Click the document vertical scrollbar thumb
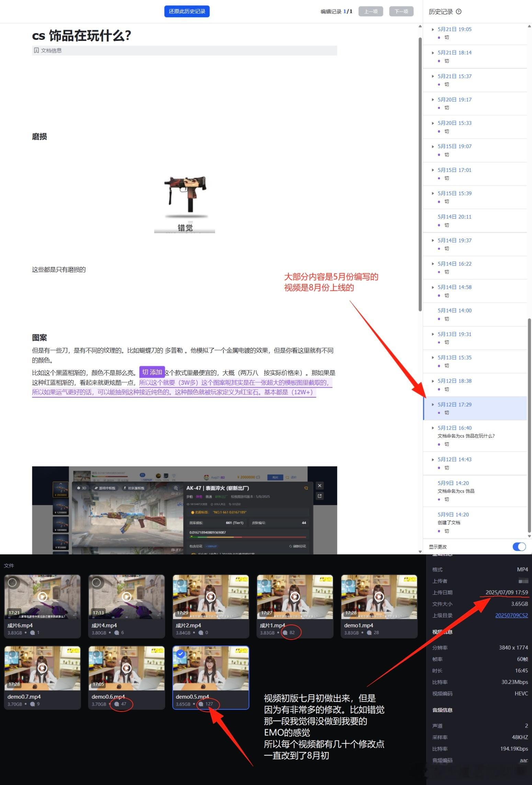Image resolution: width=532 pixels, height=785 pixels. tap(420, 174)
